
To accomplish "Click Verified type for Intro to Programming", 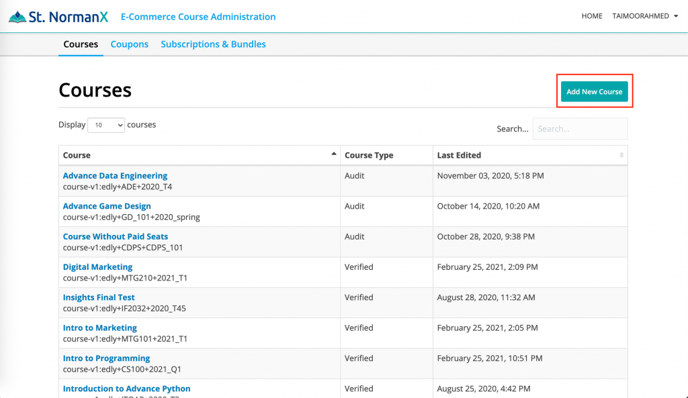I will click(359, 358).
